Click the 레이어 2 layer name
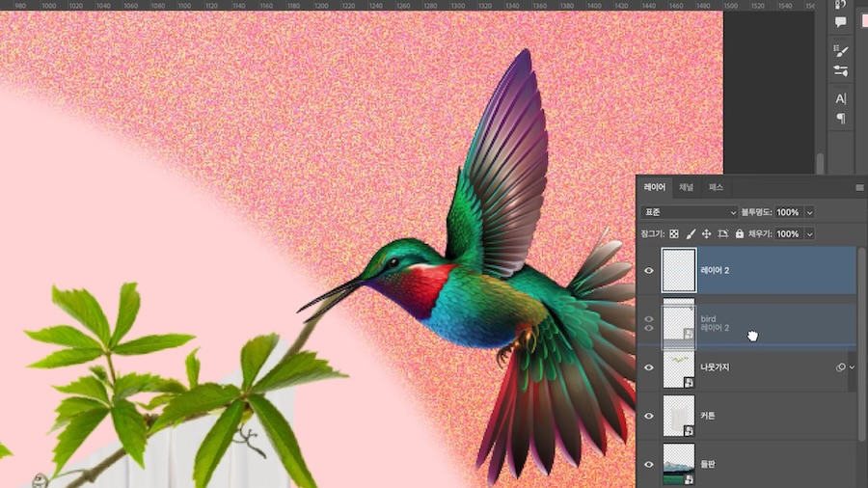The height and width of the screenshot is (488, 868). (715, 271)
